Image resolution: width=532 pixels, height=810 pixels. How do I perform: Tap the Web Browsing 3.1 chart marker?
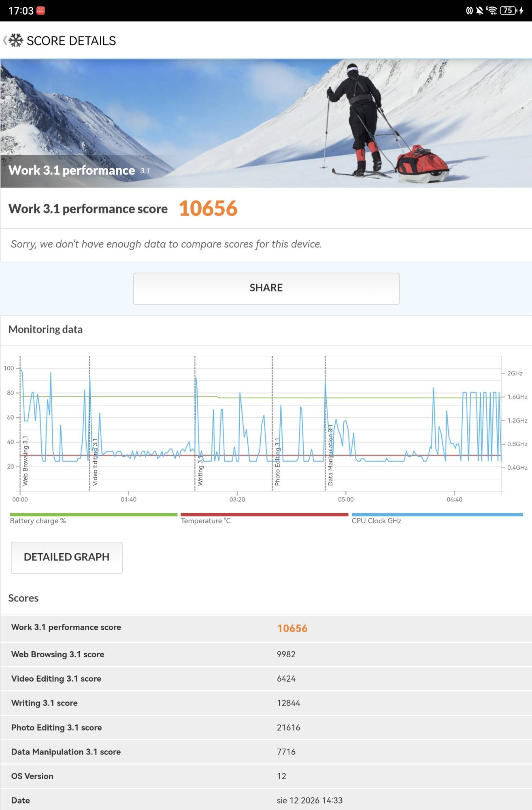26,461
